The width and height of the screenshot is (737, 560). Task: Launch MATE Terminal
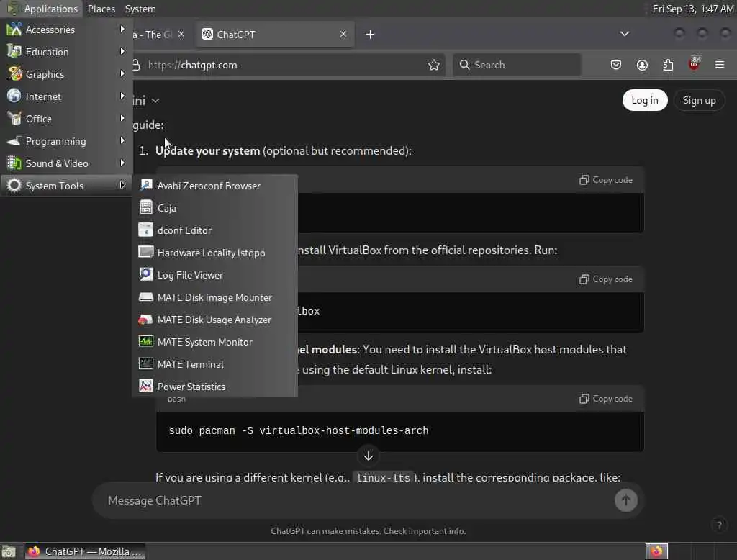coord(214,364)
